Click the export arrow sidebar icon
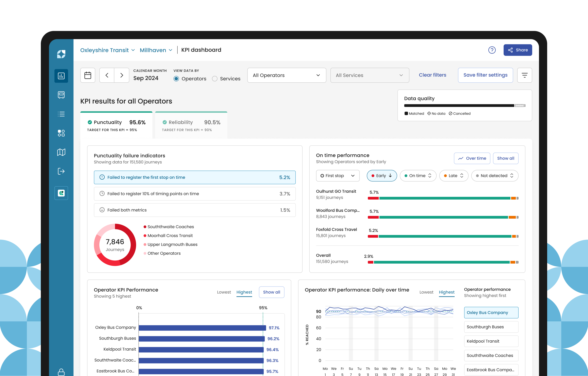Viewport: 588px width, 376px height. tap(61, 171)
